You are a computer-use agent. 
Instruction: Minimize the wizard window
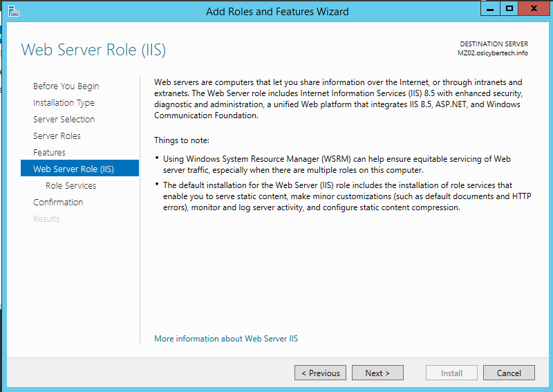point(490,9)
